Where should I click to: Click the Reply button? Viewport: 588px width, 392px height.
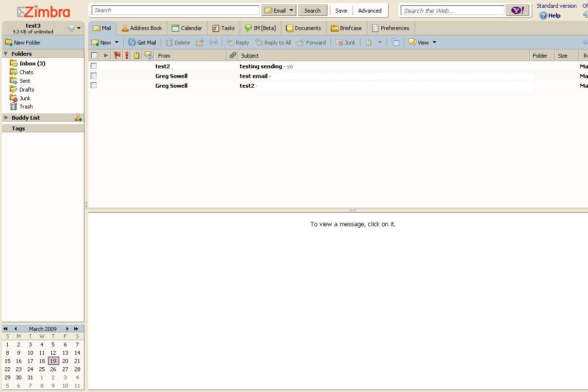(238, 43)
